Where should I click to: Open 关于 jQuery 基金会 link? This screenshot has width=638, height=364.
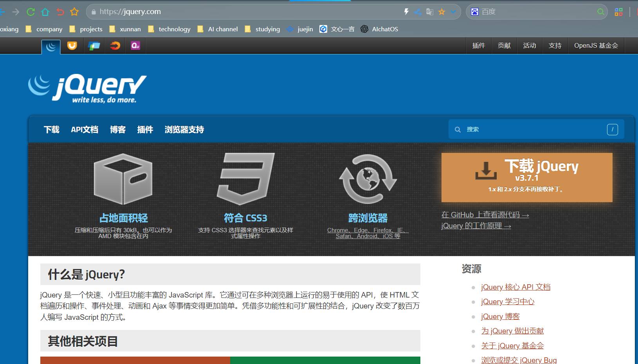point(512,346)
